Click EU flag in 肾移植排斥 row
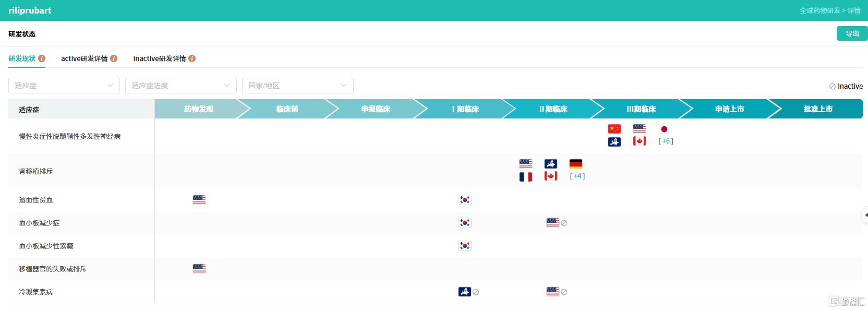The height and width of the screenshot is (310, 868). 551,164
